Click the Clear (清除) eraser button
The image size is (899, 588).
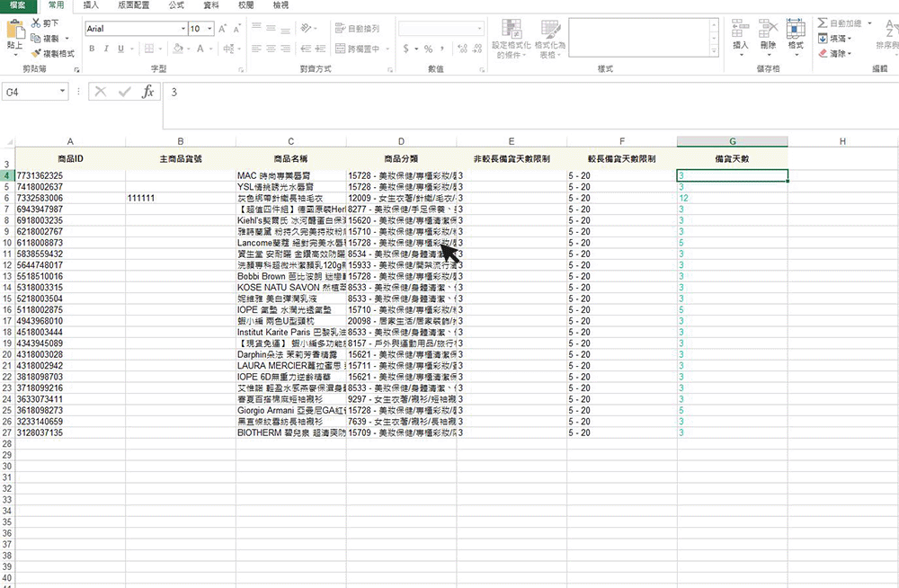(834, 53)
